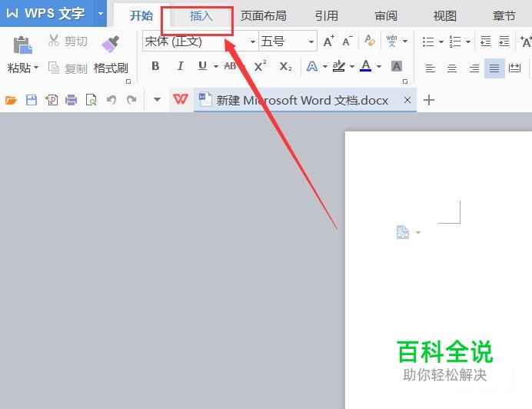
Task: Decrease font size with A- icon
Action: point(347,41)
